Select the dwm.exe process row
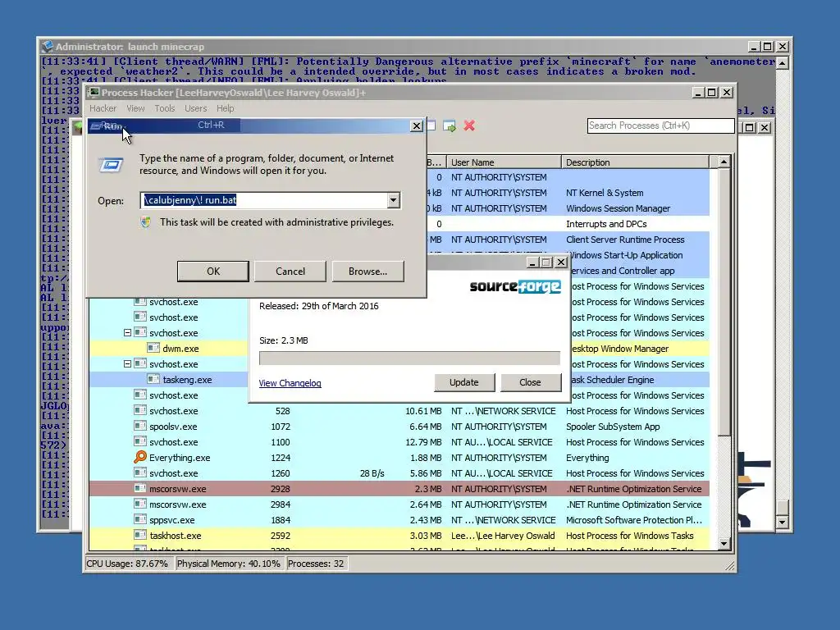This screenshot has height=630, width=840. 169,348
